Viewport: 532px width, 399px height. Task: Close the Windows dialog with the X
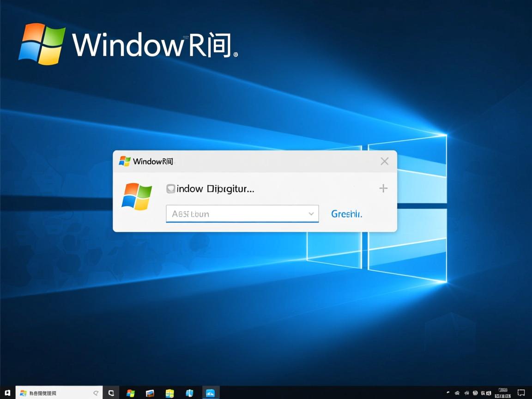click(x=384, y=161)
